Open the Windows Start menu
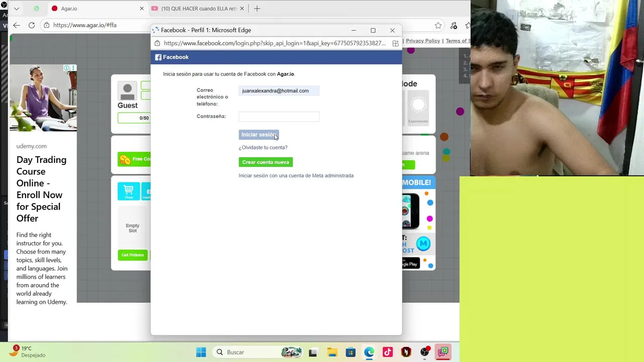The image size is (644, 362). [x=201, y=352]
